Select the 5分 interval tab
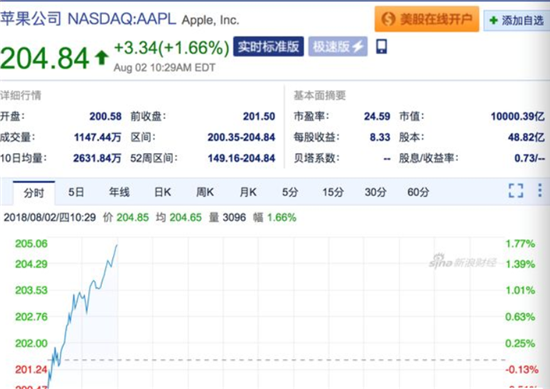 (x=290, y=192)
